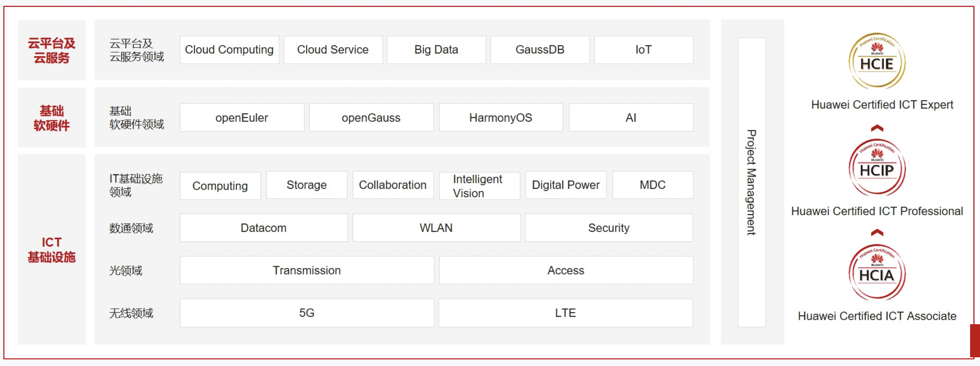
Task: Open the HarmonyOS certification box
Action: coord(501,118)
